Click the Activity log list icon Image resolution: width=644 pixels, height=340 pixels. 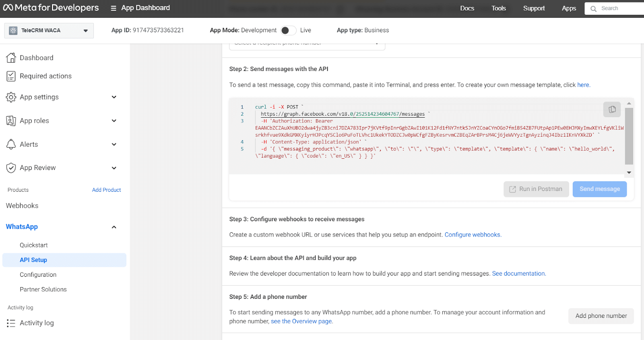(x=11, y=323)
